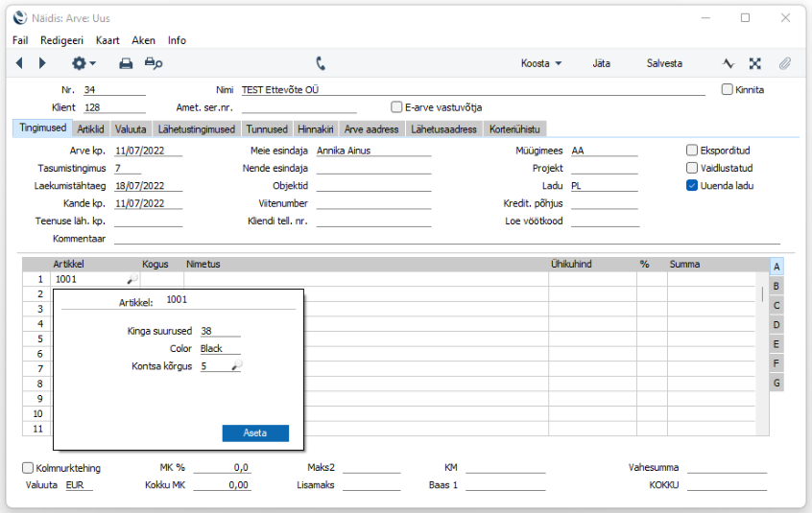This screenshot has width=812, height=513.
Task: Click the Klient field showing 128
Action: (x=114, y=107)
